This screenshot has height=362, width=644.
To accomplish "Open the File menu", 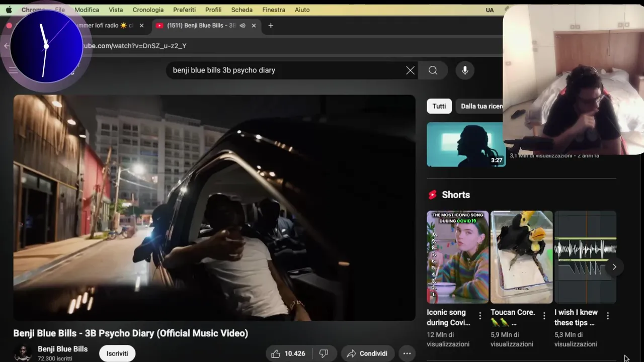I will (x=59, y=10).
